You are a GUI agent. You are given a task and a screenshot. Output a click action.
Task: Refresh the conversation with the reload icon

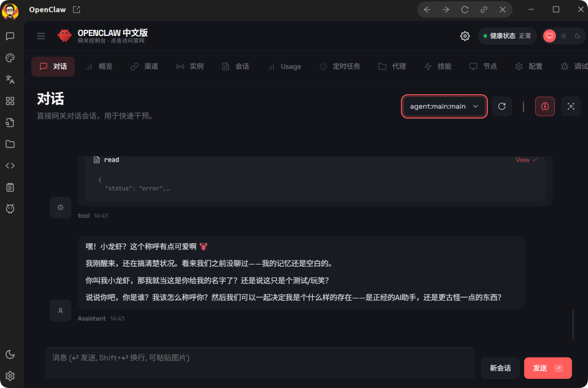point(501,107)
